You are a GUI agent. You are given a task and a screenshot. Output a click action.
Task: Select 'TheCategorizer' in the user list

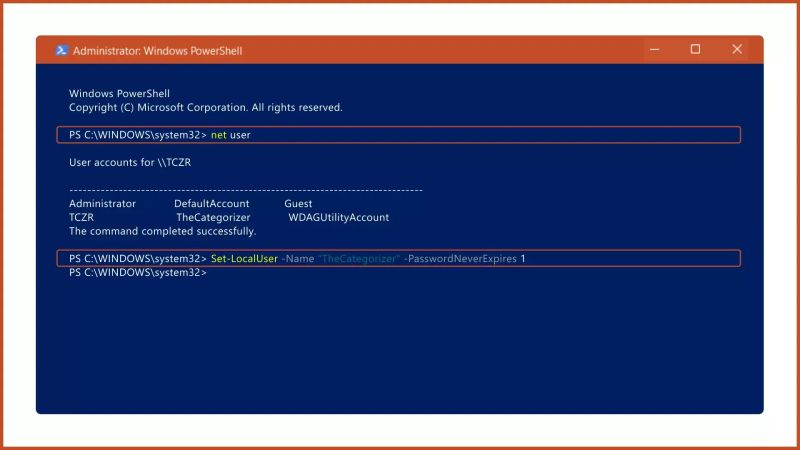point(213,217)
